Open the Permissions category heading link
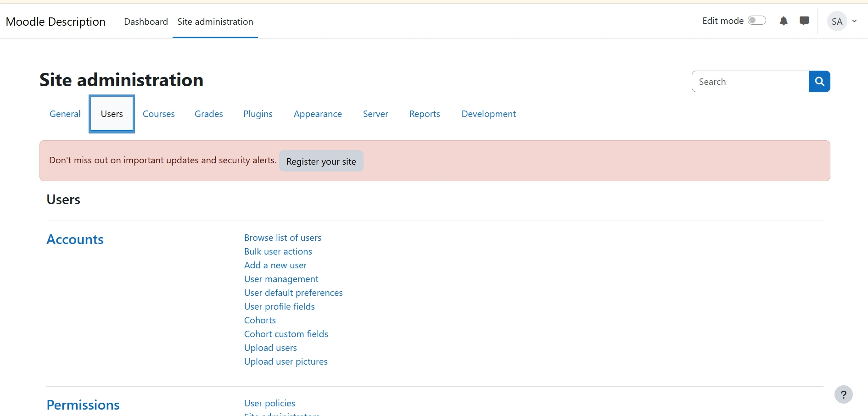The image size is (868, 416). click(83, 405)
